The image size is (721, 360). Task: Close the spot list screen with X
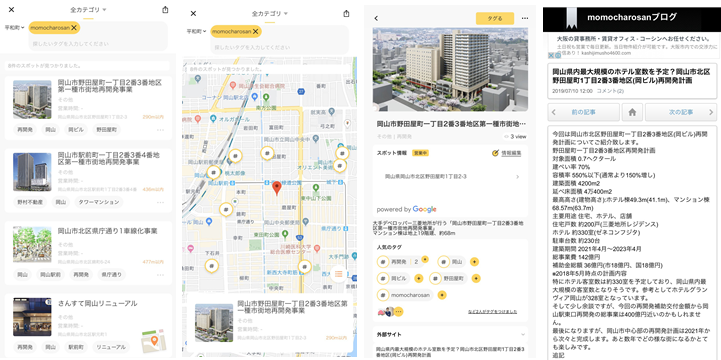tap(11, 10)
